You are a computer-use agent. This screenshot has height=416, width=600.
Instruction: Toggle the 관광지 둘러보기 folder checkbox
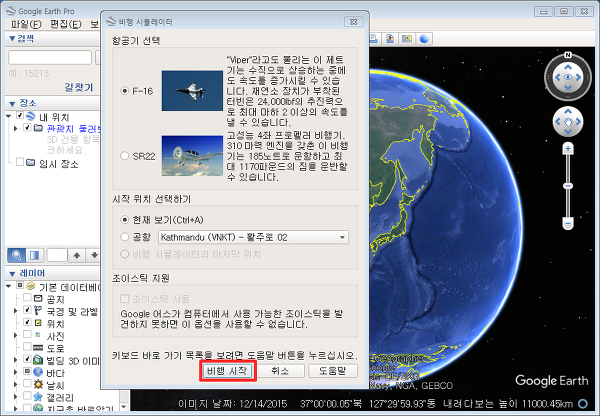27,127
